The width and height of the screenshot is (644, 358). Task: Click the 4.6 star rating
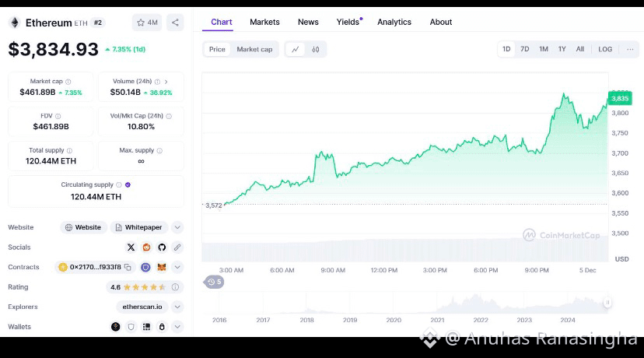pos(138,287)
